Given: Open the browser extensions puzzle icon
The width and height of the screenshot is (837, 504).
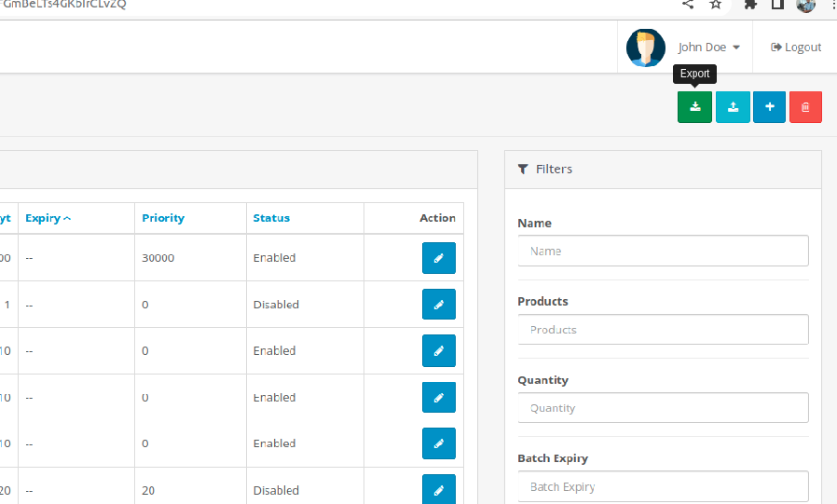Looking at the screenshot, I should point(750,5).
